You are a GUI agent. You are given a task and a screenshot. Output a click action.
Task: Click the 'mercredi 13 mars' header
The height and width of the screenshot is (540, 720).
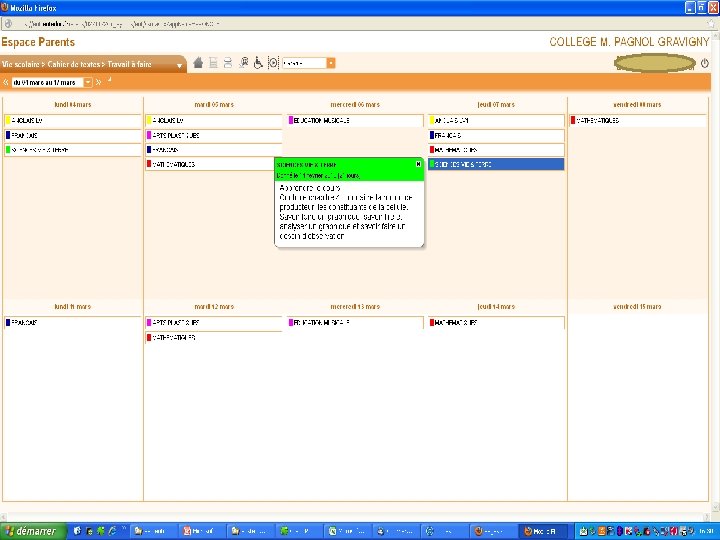[355, 307]
